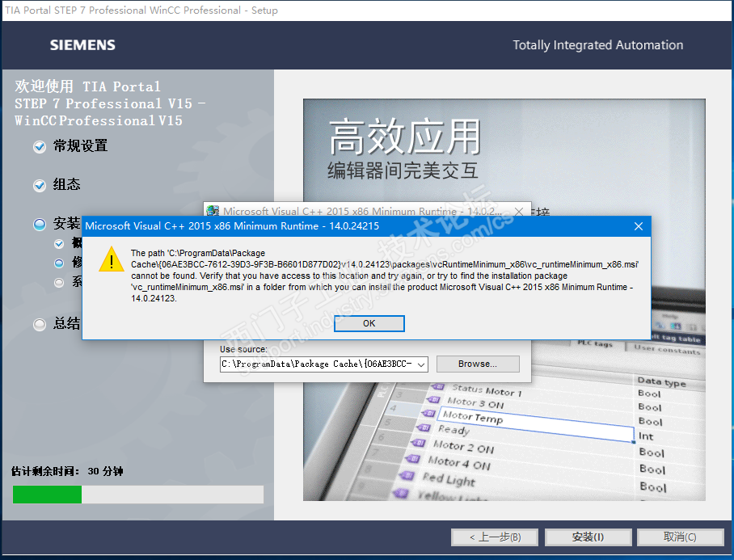Image resolution: width=734 pixels, height=560 pixels.
Task: Click the 组态 step label
Action: [66, 184]
